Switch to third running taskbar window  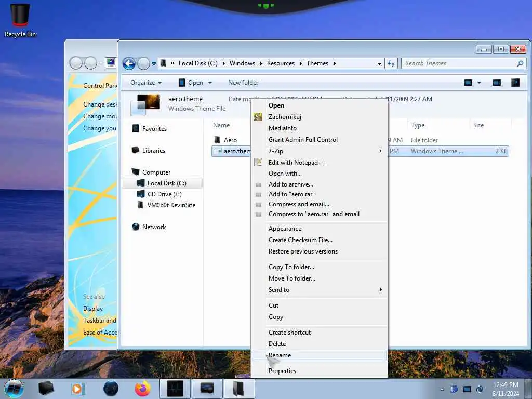click(x=239, y=389)
